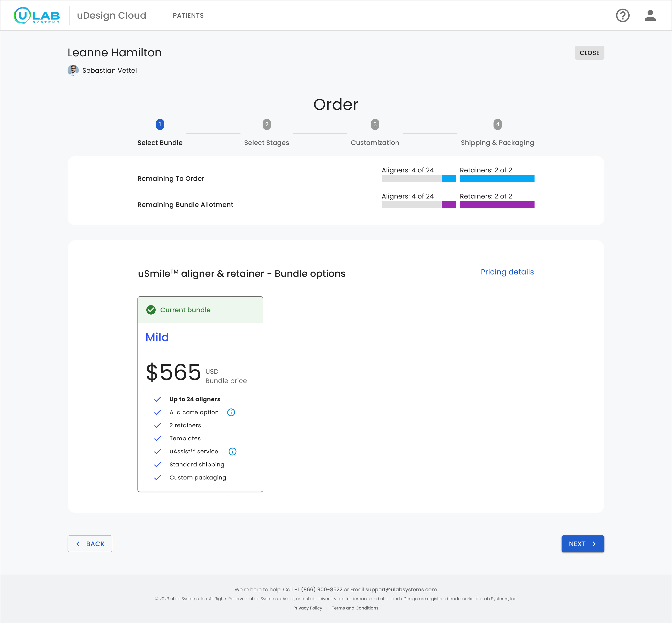Open the Terms and Conditions link

355,608
